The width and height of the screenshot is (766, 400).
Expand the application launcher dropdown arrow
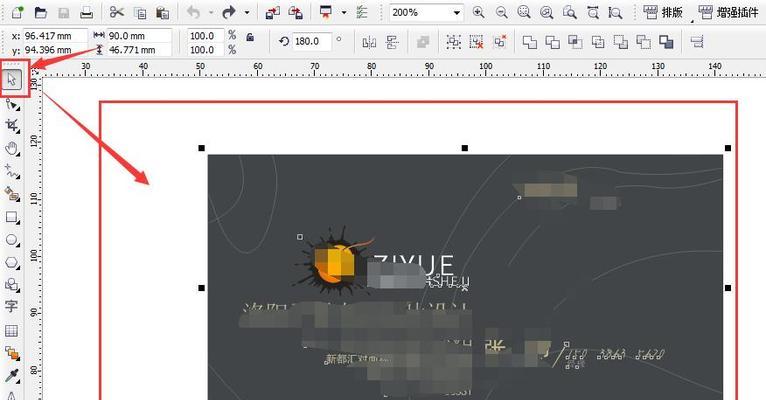tap(343, 12)
